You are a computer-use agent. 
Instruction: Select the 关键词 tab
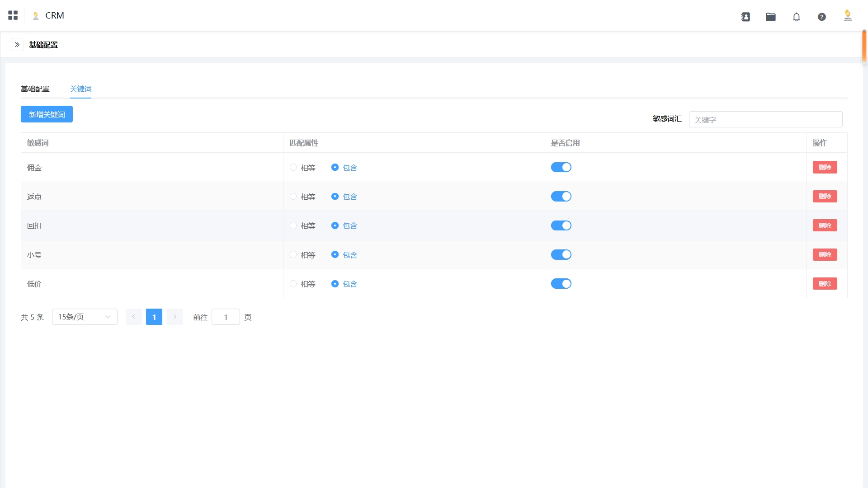(80, 89)
